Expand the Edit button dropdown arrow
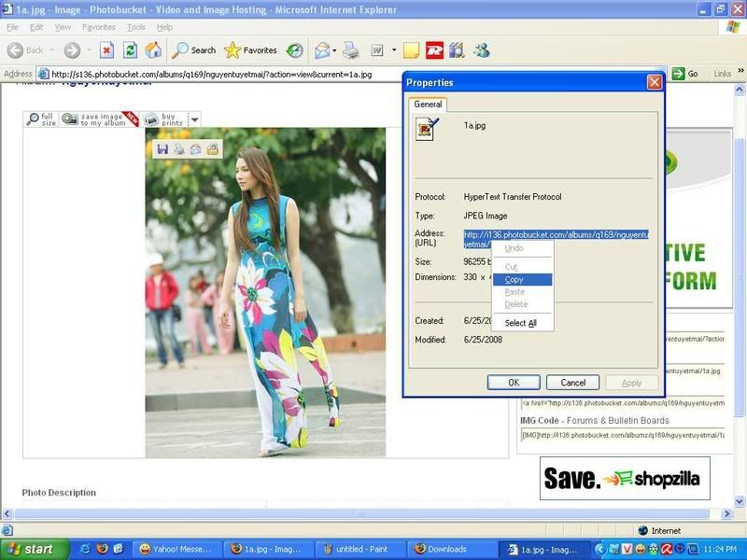The width and height of the screenshot is (747, 560). (x=394, y=50)
